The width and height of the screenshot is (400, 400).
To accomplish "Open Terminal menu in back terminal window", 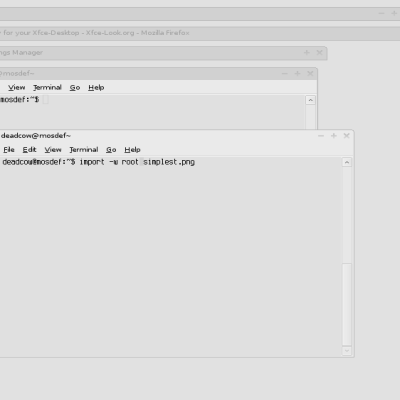I will (x=47, y=87).
